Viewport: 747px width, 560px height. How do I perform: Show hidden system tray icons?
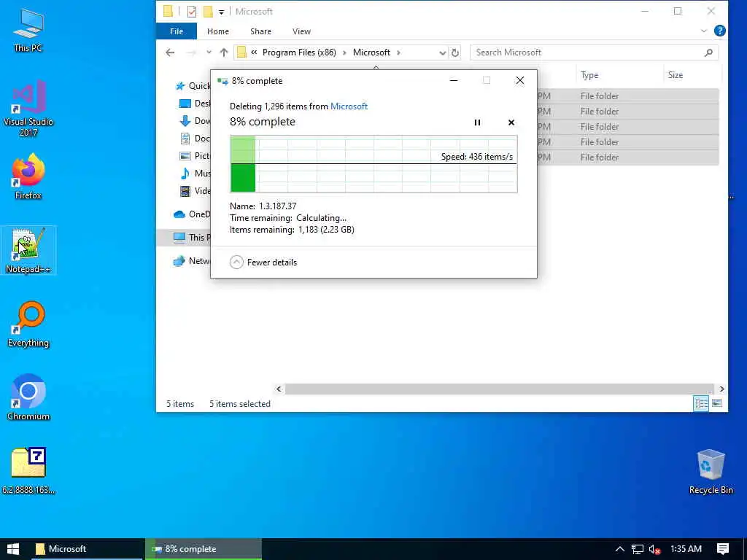pyautogui.click(x=619, y=549)
